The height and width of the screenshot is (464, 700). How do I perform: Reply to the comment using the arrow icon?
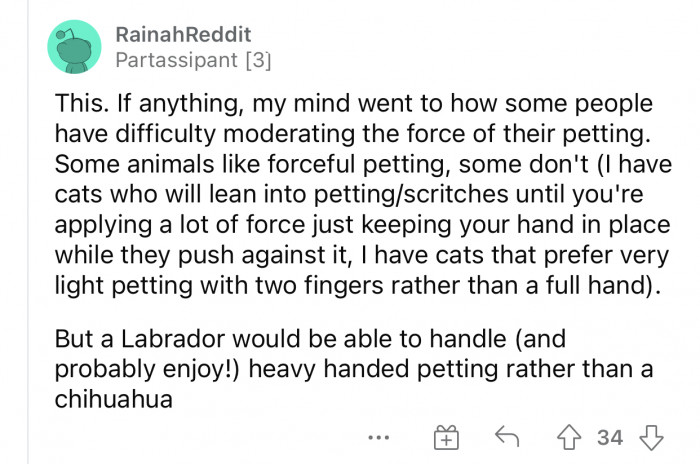[507, 436]
